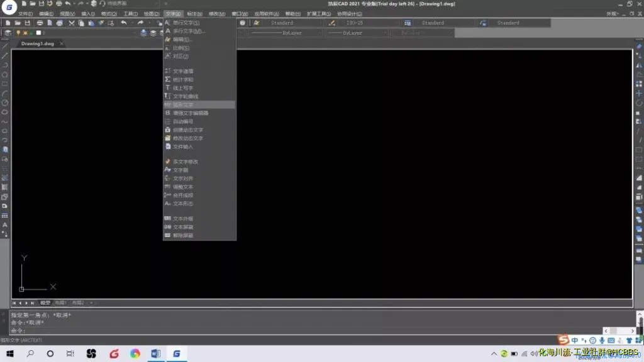644x362 pixels.
Task: Show hidden tray icons chevron
Action: (x=494, y=353)
